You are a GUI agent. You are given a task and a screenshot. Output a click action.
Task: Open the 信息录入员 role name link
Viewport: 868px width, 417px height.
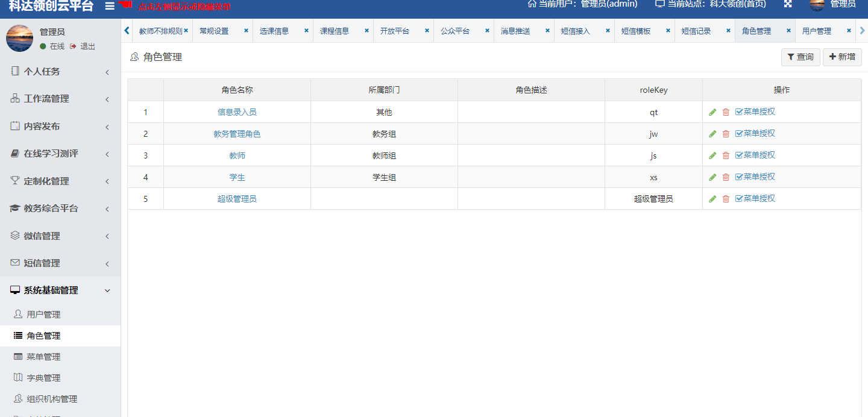(237, 112)
